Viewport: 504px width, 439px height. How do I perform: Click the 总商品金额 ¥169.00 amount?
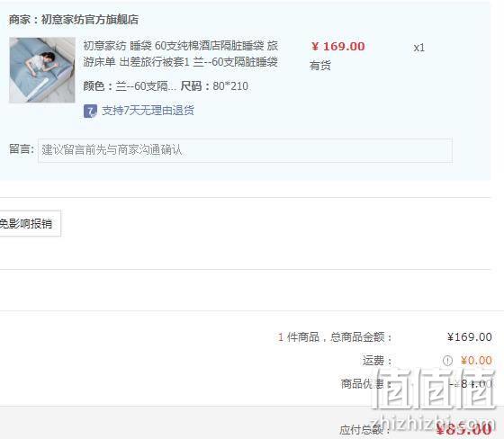pyautogui.click(x=469, y=337)
